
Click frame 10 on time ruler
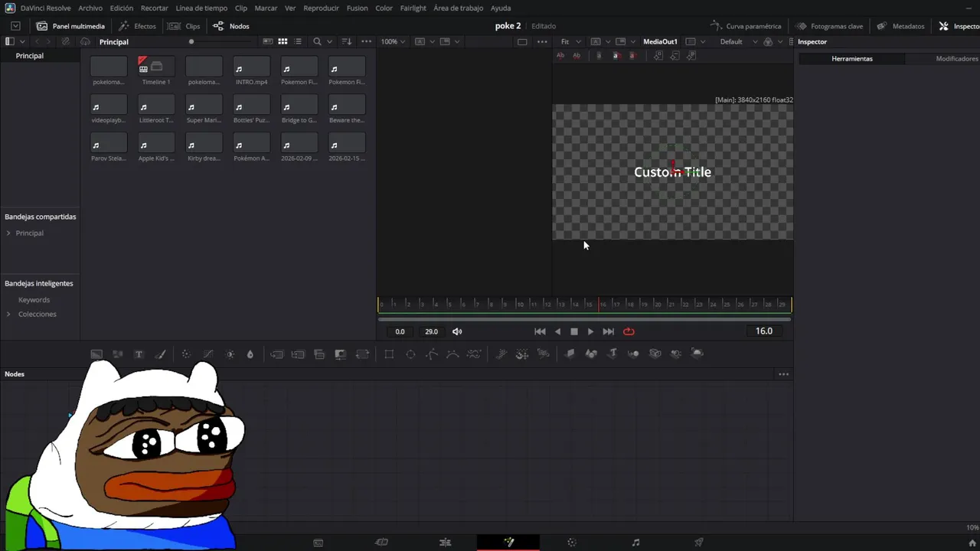point(519,305)
